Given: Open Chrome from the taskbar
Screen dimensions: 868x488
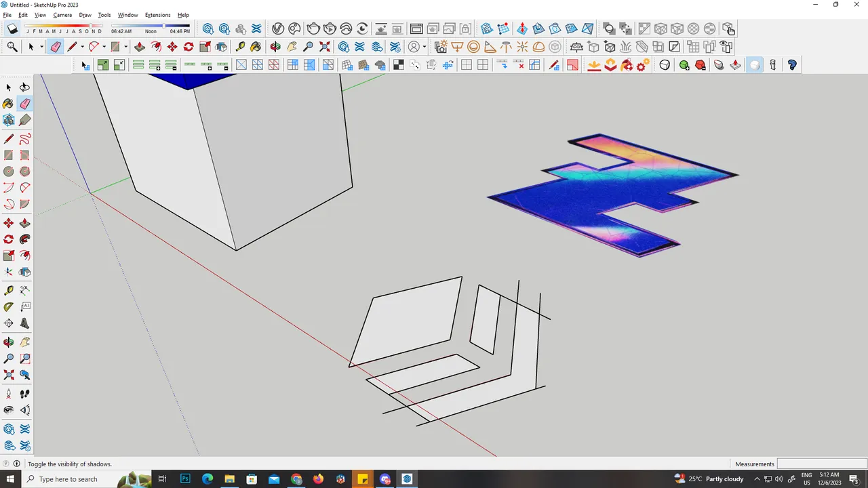Looking at the screenshot, I should (296, 479).
